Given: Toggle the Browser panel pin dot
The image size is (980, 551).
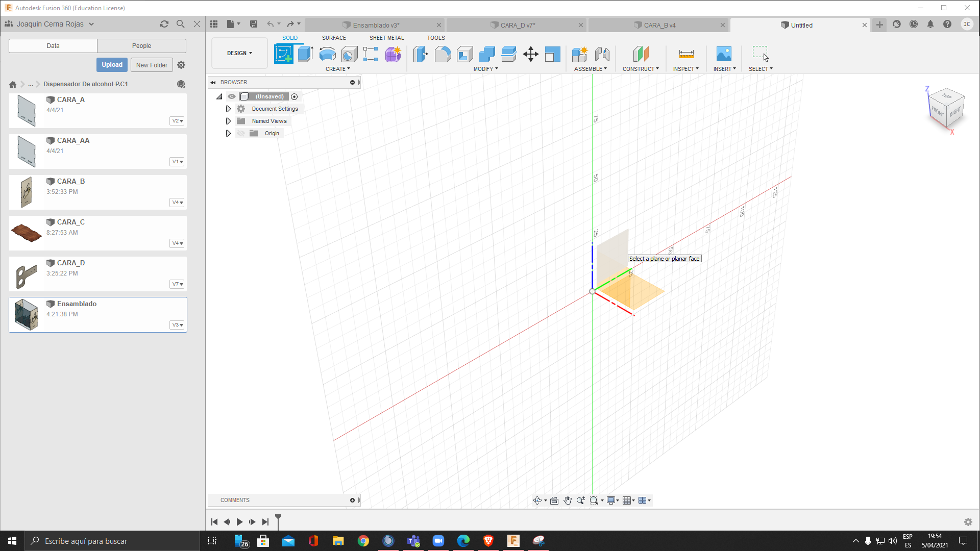Looking at the screenshot, I should (x=352, y=82).
